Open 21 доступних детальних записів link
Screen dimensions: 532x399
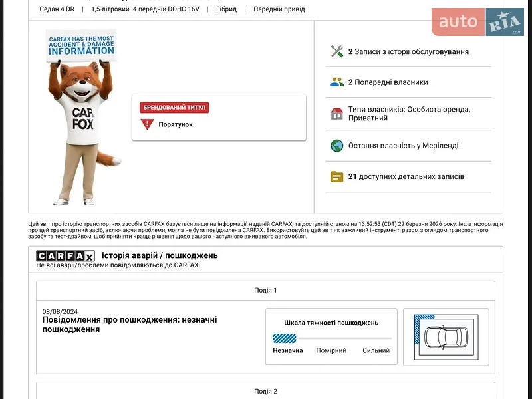pos(406,176)
